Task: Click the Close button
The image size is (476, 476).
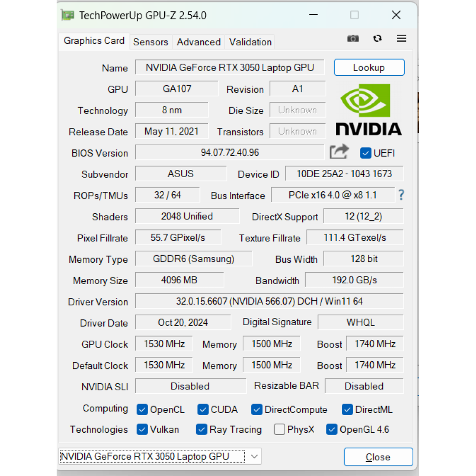Action: click(378, 457)
